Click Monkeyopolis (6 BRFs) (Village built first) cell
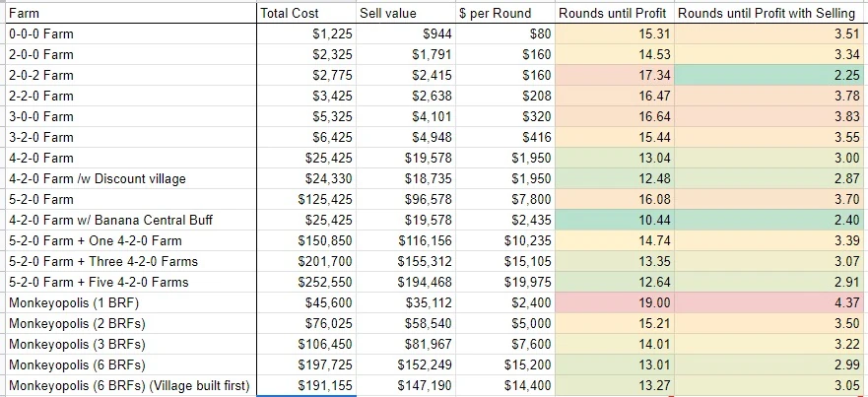This screenshot has width=868, height=397. tap(128, 386)
